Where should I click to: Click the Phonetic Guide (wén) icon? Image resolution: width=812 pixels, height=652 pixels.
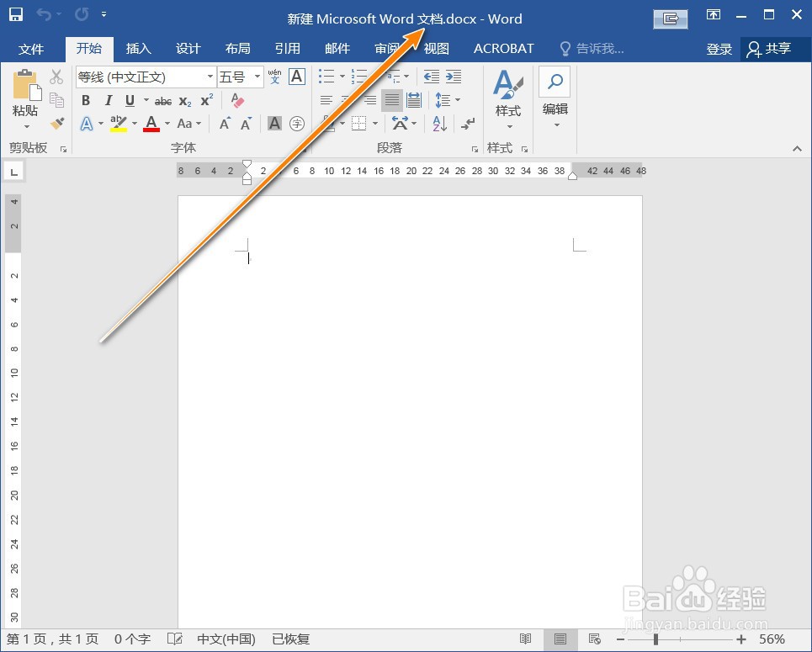[x=275, y=77]
